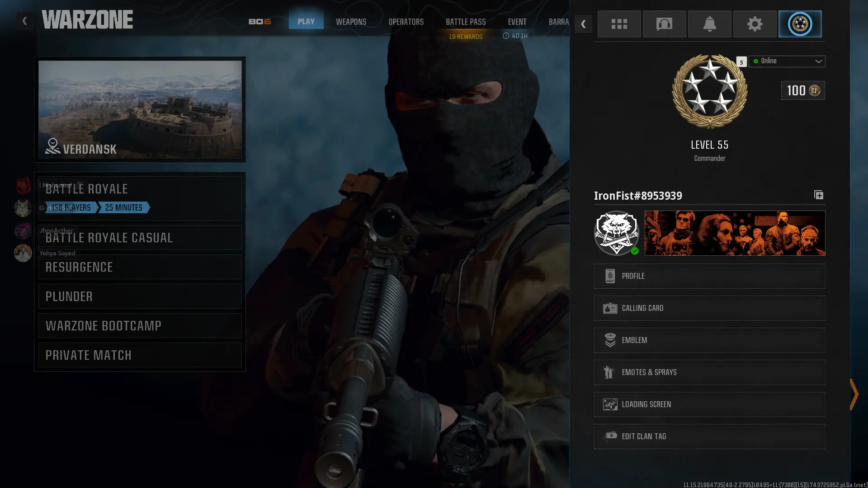Screen dimensions: 868x488
Task: Collapse the side panel with left chevron
Action: tap(583, 24)
